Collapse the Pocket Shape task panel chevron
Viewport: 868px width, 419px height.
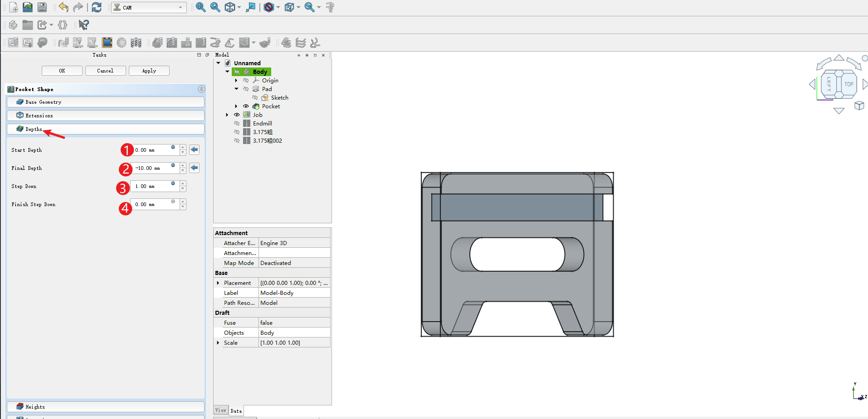click(x=201, y=89)
